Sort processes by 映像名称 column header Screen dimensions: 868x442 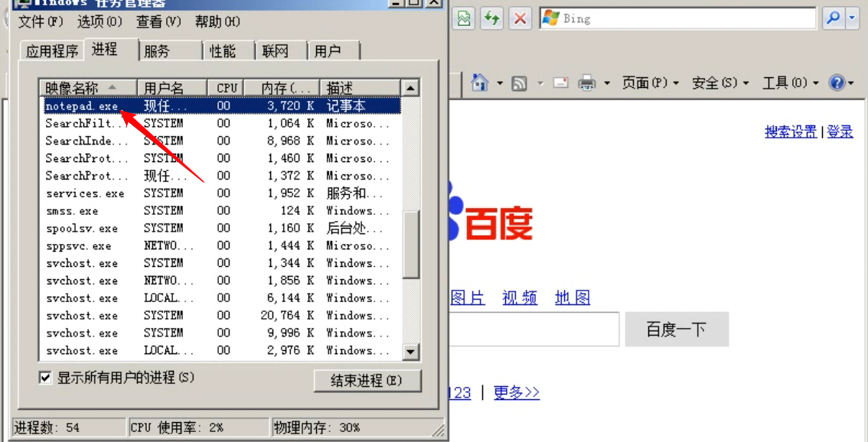tap(88, 87)
